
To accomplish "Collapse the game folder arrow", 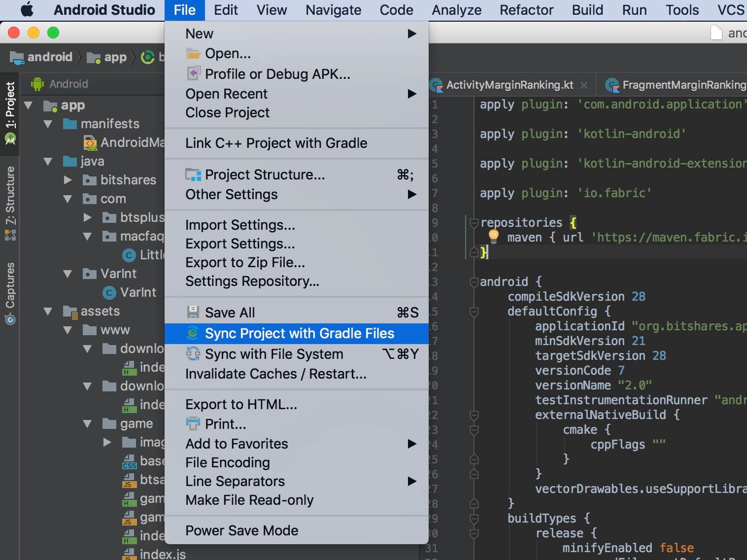I will click(x=87, y=423).
